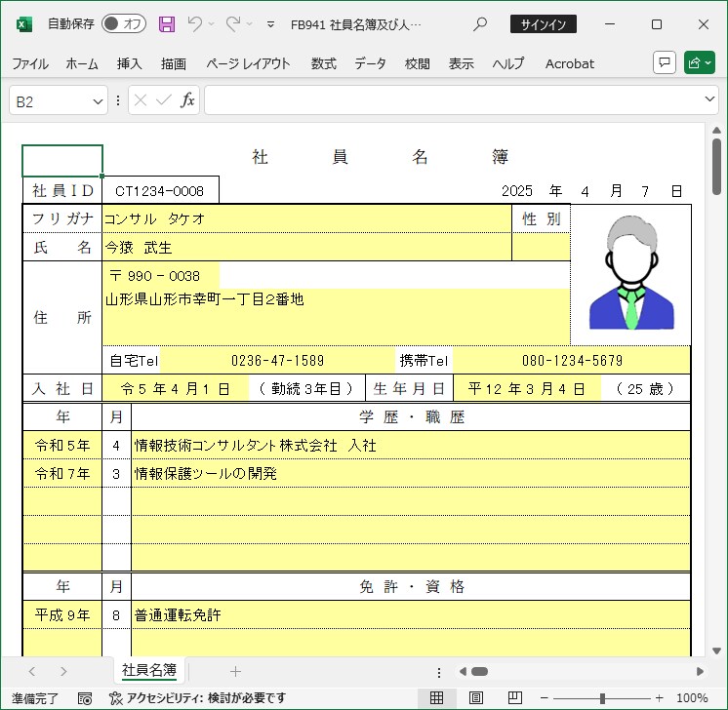Open the ファイル menu
Screen dimensions: 728x710
pyautogui.click(x=30, y=63)
